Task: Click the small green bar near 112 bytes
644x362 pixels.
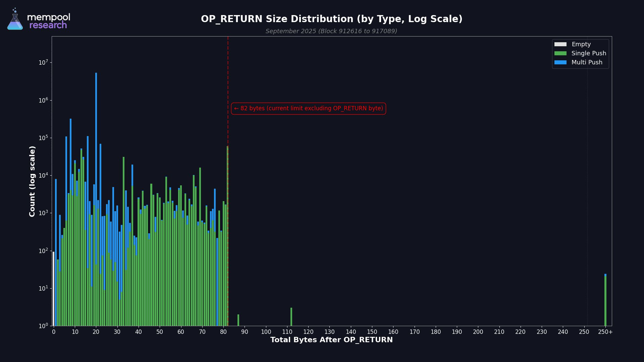Action: 291,317
